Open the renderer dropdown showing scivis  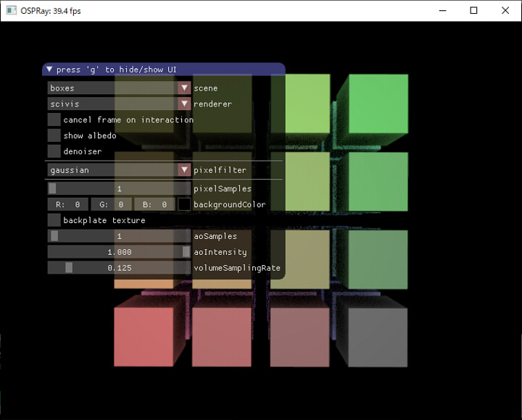[x=119, y=104]
